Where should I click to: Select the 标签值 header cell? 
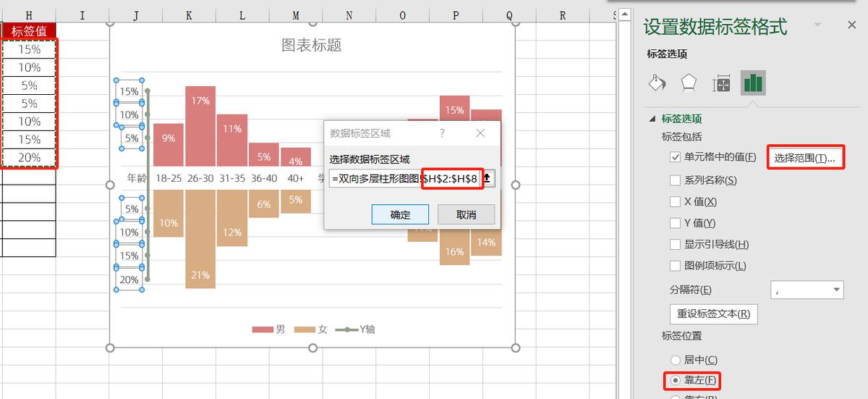[x=29, y=31]
